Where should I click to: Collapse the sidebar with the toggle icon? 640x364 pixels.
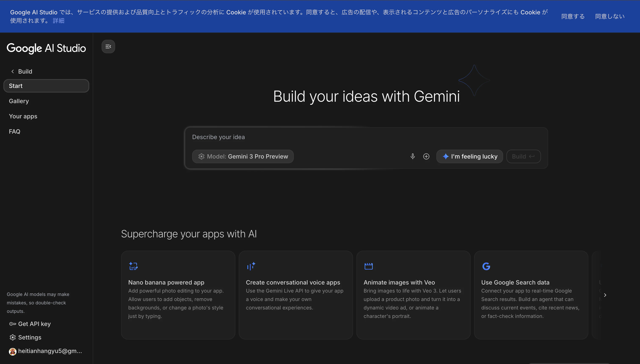108,47
